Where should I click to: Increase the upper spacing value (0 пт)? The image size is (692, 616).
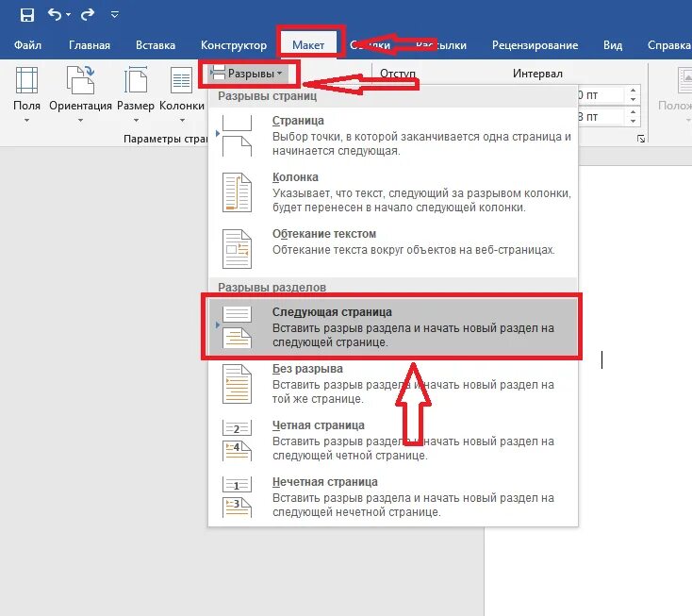(634, 90)
